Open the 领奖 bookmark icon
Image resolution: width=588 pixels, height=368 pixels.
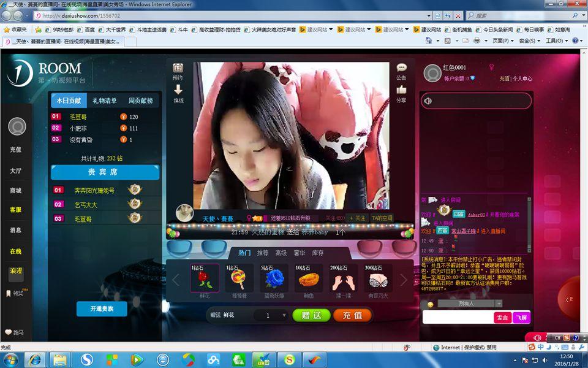point(8,293)
